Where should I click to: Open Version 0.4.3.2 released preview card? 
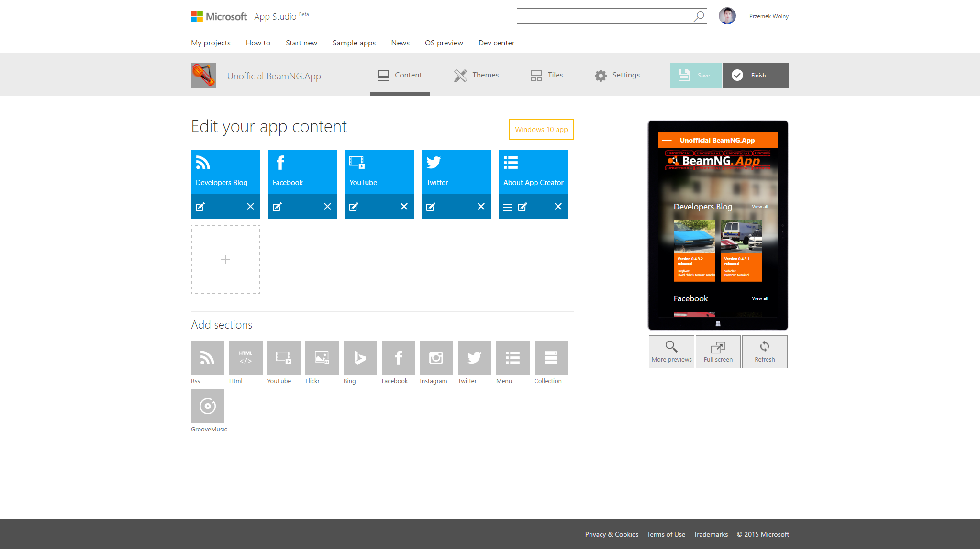pos(694,251)
